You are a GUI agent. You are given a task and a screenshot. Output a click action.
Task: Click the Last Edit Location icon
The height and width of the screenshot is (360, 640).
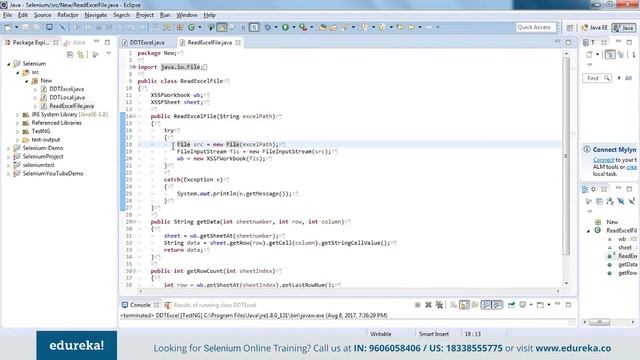(400, 27)
